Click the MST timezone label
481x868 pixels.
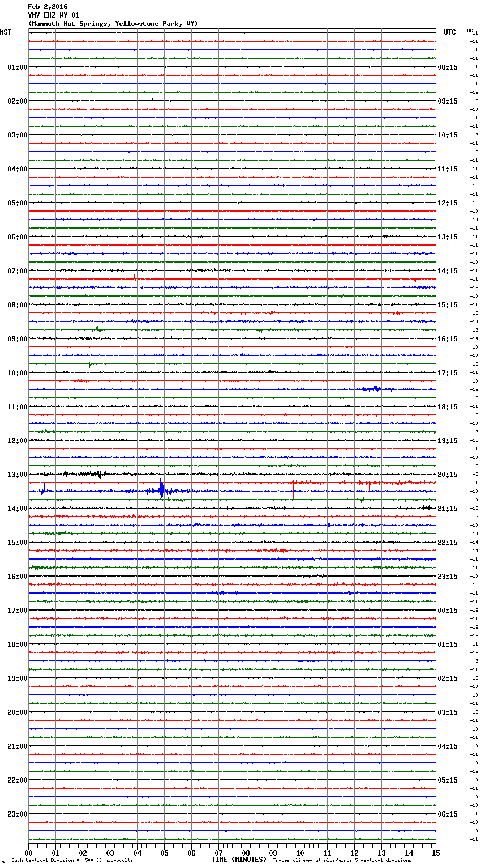pyautogui.click(x=6, y=32)
